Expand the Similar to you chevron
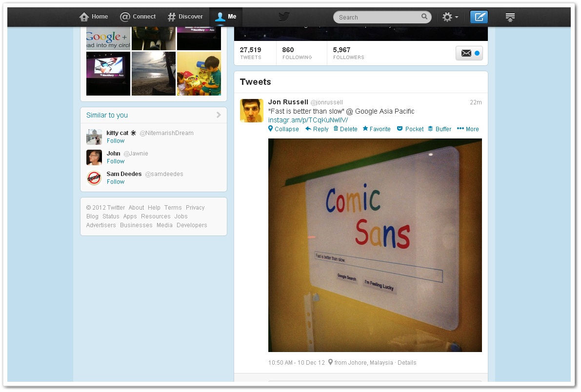The image size is (581, 392). (x=219, y=115)
